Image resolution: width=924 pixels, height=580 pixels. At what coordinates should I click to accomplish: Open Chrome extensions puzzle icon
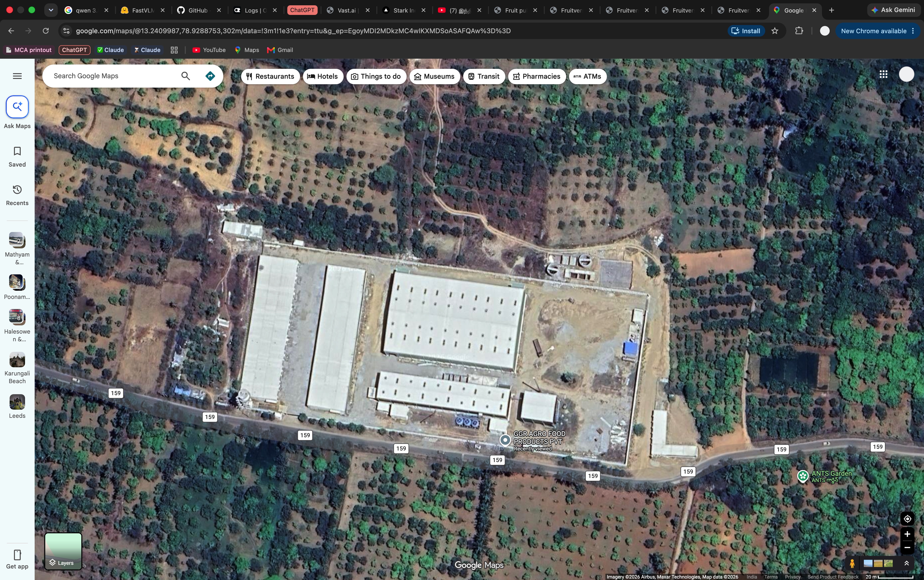pyautogui.click(x=799, y=31)
